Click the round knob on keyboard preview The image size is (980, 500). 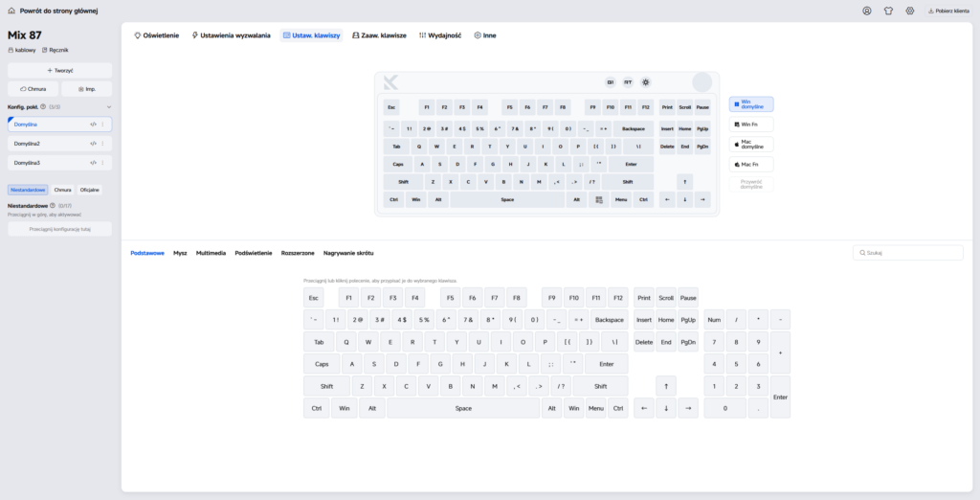(x=702, y=82)
